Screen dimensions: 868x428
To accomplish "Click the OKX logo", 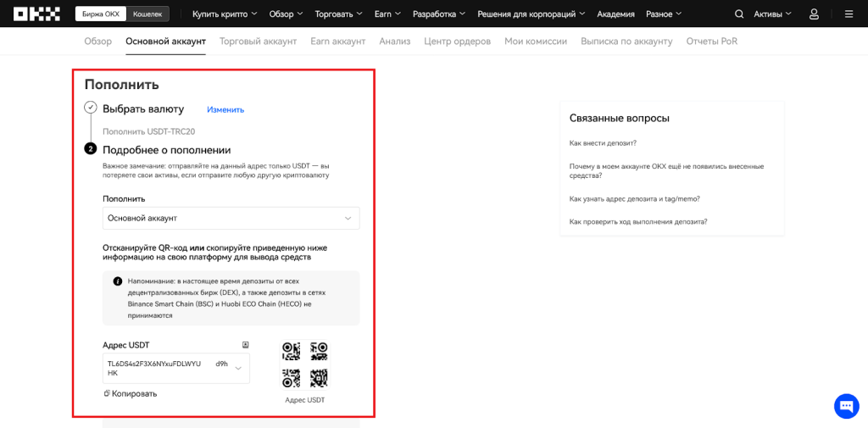I will pyautogui.click(x=36, y=14).
